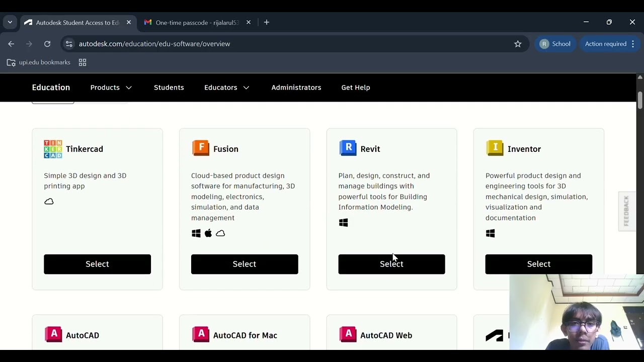Click the Inventor product title
The image size is (644, 362).
coord(524,149)
